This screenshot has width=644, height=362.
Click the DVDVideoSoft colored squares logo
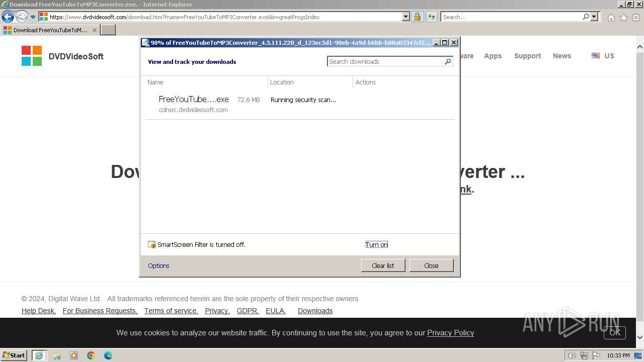pyautogui.click(x=32, y=56)
